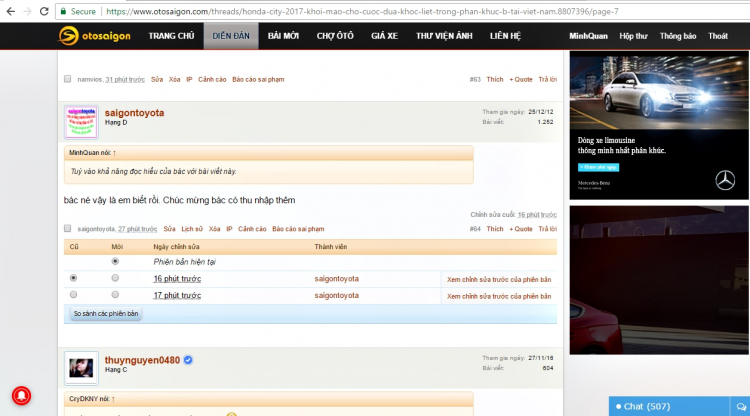Viewport: 750px width, 416px height.
Task: Click Sửa on namvios post
Action: (x=157, y=79)
